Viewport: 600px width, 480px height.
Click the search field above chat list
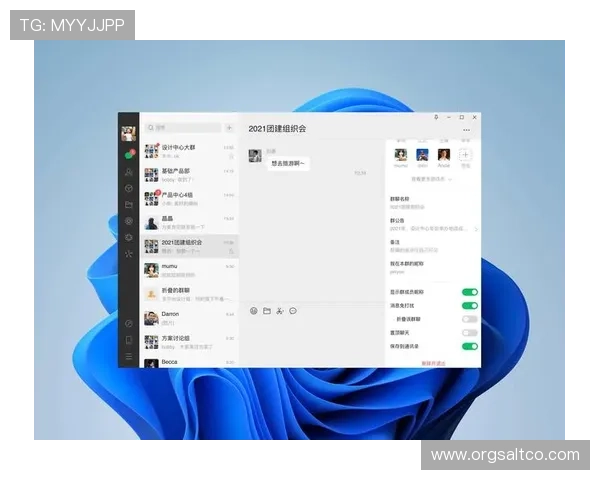183,128
